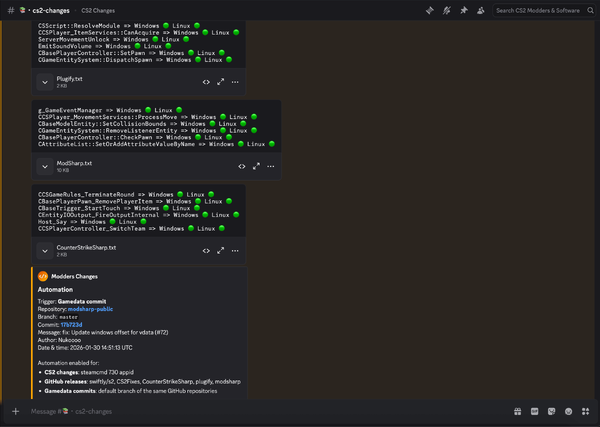Click the Plugify.txt file name
600x427 pixels.
[x=69, y=79]
